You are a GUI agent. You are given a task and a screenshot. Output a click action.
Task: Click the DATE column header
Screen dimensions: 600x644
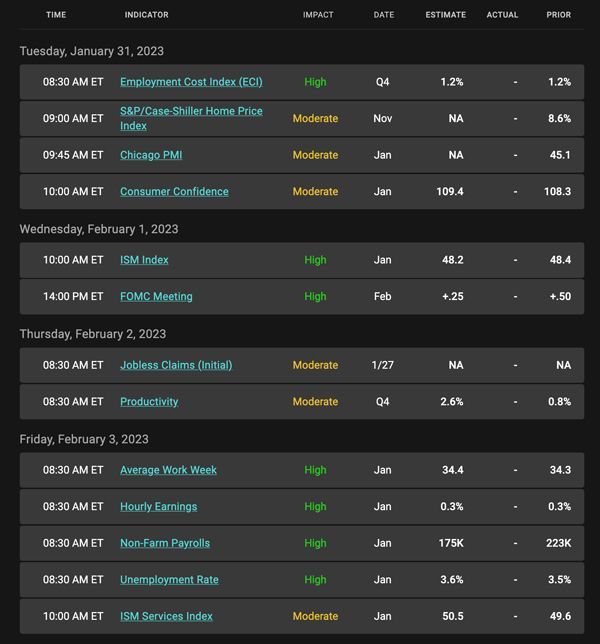(x=384, y=15)
